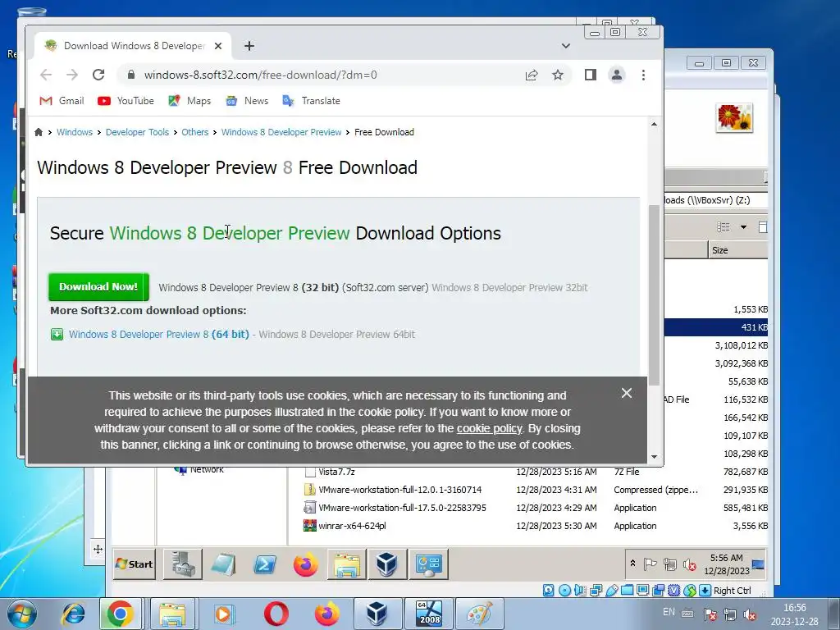Open Maps bookmark
The height and width of the screenshot is (630, 840).
point(189,101)
